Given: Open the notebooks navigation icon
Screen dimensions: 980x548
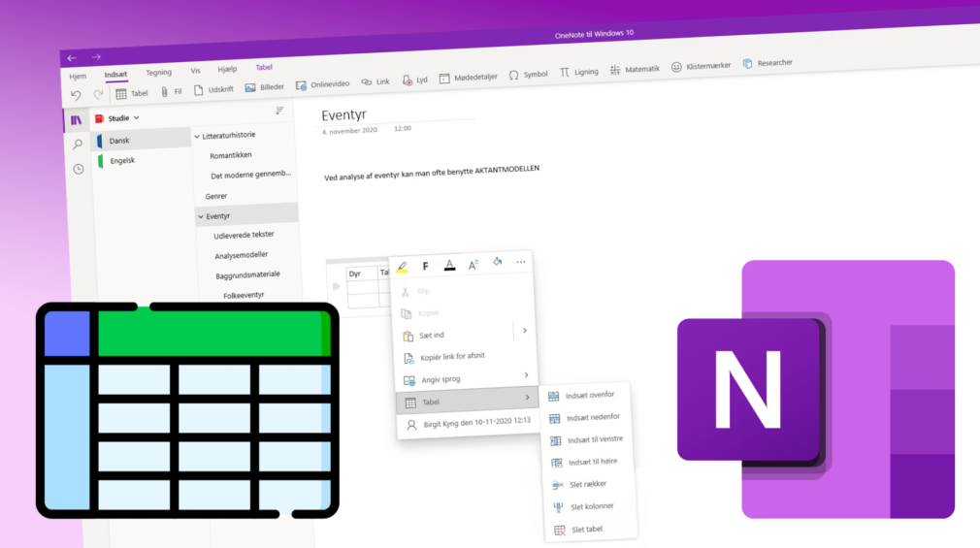Looking at the screenshot, I should coord(77,120).
